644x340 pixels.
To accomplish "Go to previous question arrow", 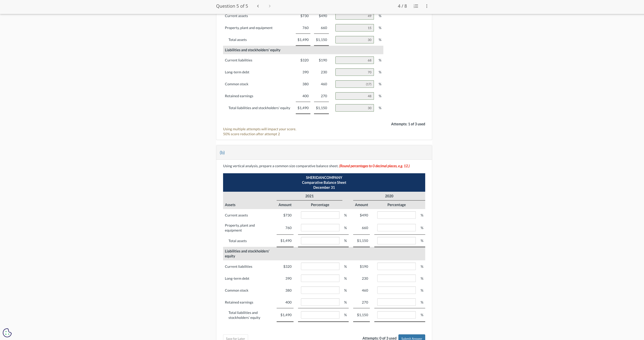I will [258, 6].
